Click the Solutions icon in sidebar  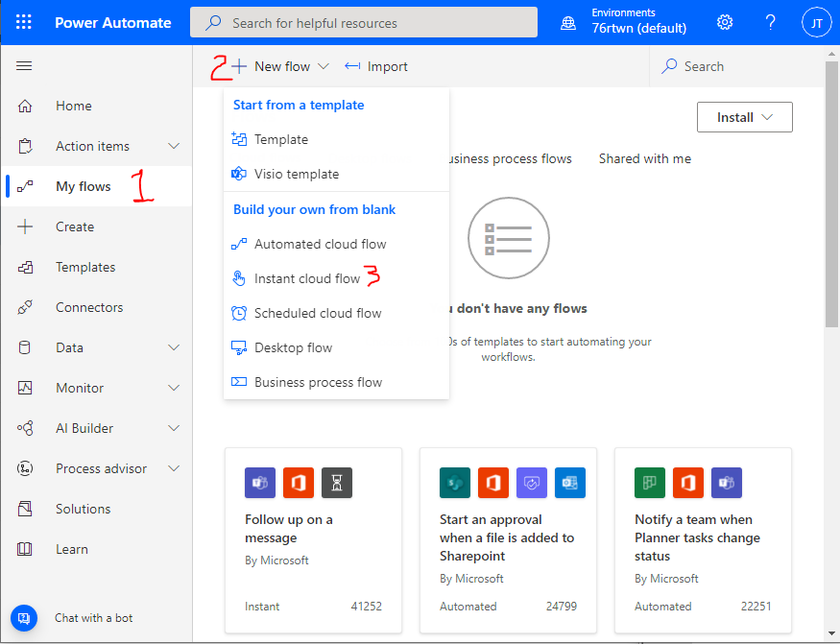pos(25,509)
